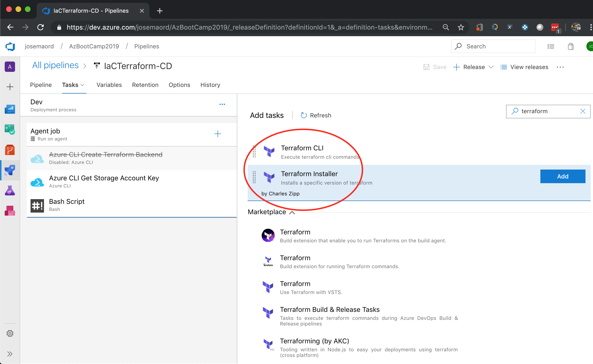Click Azure DevOps logo in header
This screenshot has width=593, height=364.
point(10,46)
